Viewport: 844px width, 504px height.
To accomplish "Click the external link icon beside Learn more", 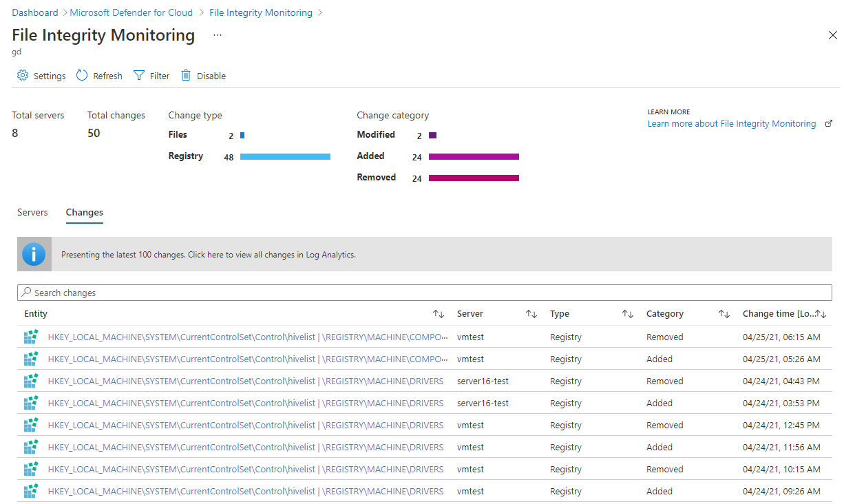I will (828, 124).
